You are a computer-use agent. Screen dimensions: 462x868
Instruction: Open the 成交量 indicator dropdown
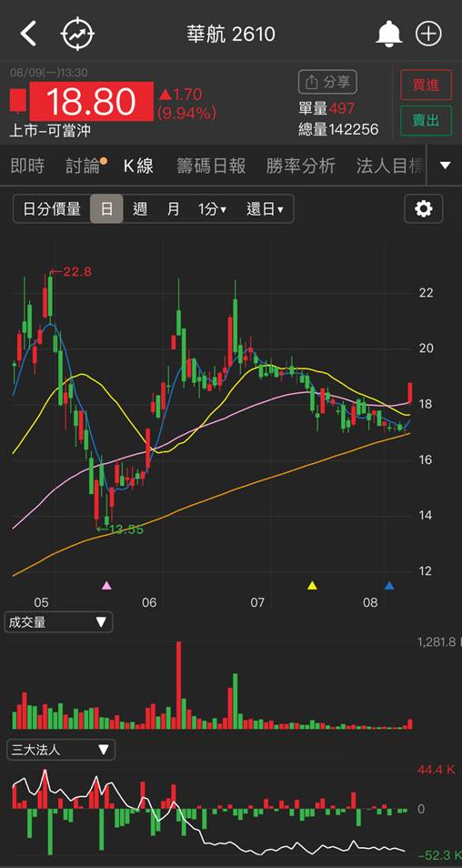58,621
